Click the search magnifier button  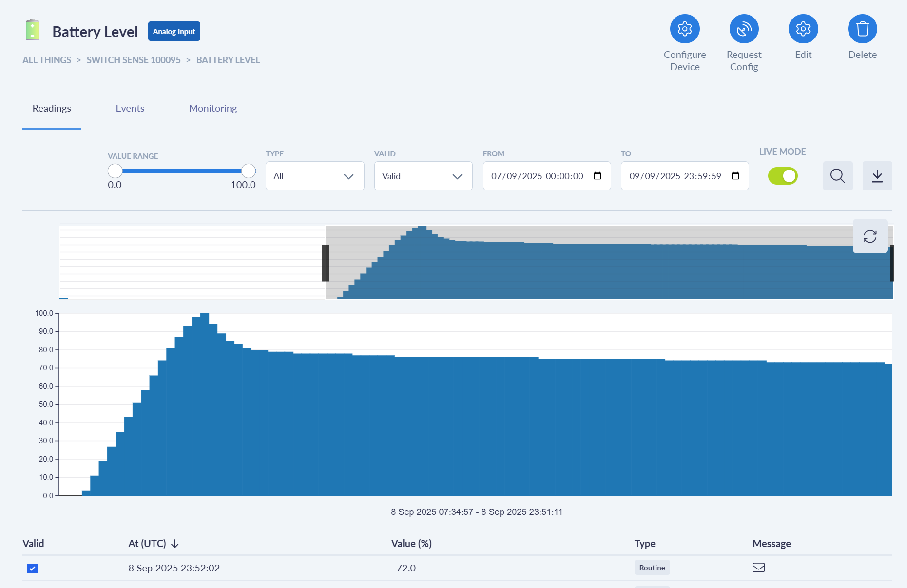[x=837, y=176]
